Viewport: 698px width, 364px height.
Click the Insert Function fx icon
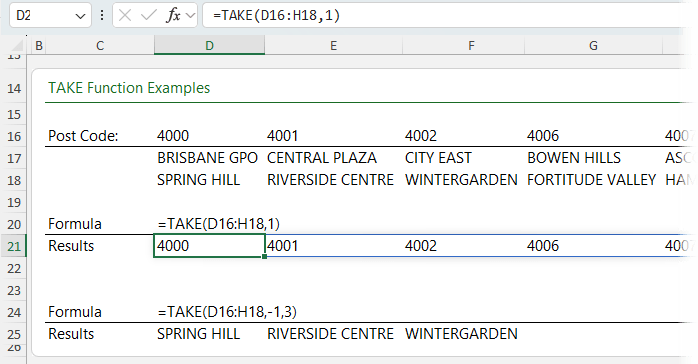tap(173, 16)
